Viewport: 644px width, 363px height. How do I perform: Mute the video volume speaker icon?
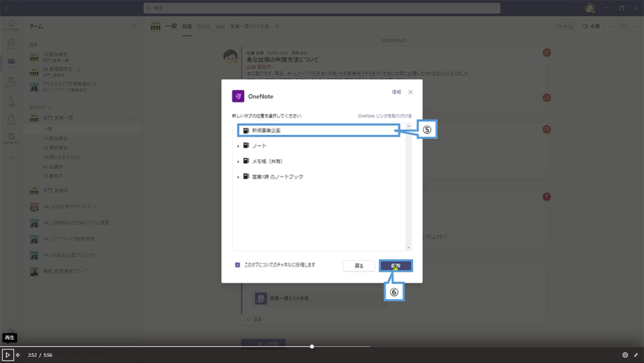coord(18,355)
